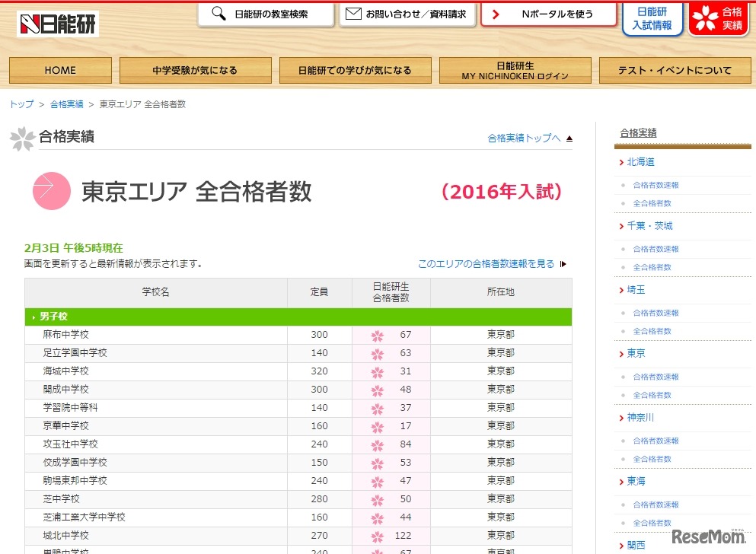This screenshot has width=756, height=554.
Task: Expand the 東京 section in the sidebar
Action: [637, 353]
